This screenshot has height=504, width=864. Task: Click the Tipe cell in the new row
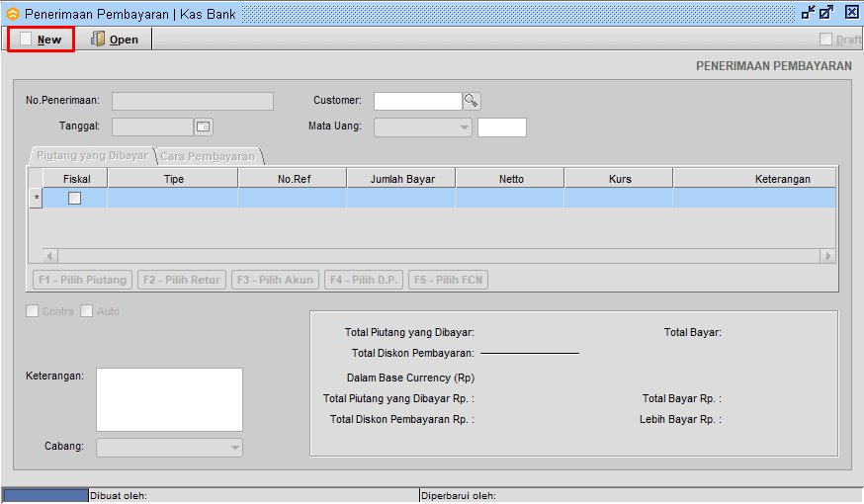click(x=173, y=198)
